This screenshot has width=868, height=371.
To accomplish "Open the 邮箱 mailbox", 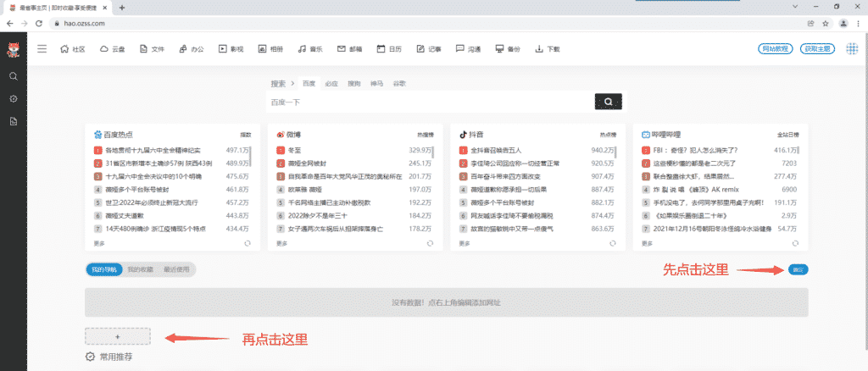I will (x=350, y=48).
